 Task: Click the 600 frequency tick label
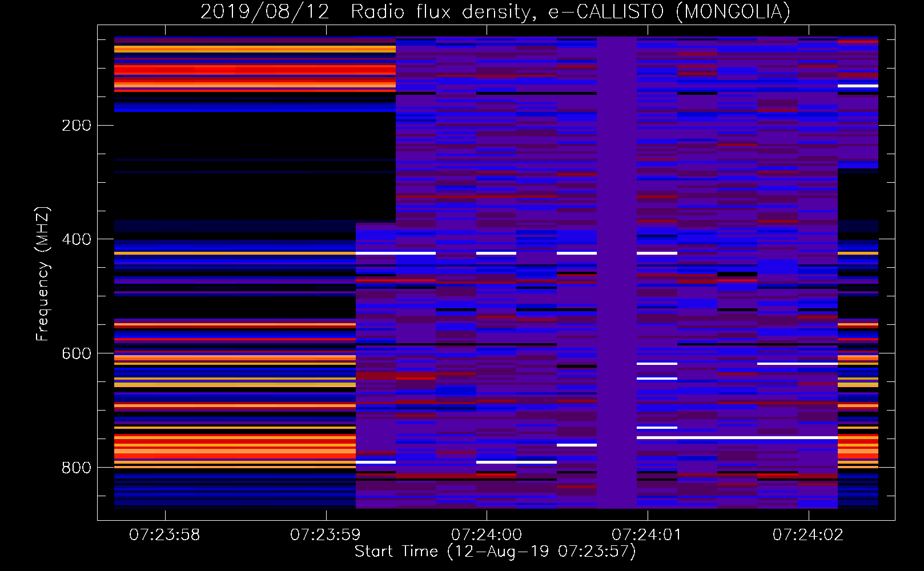coord(77,354)
